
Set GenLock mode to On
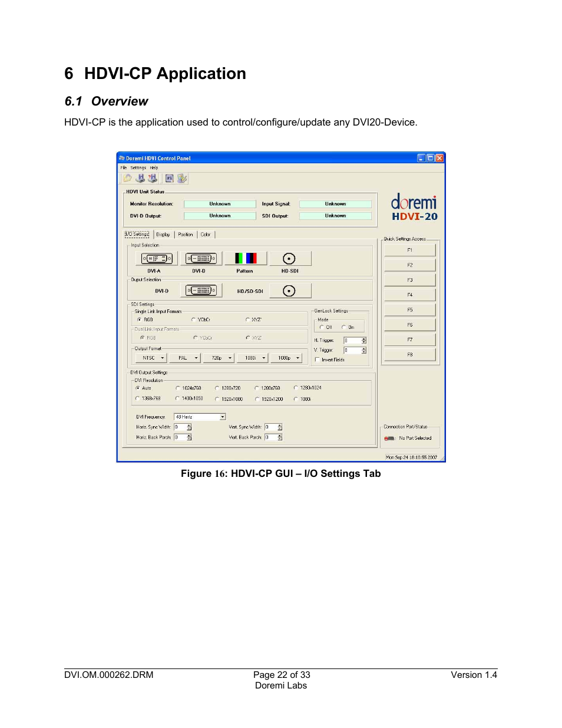point(343,327)
